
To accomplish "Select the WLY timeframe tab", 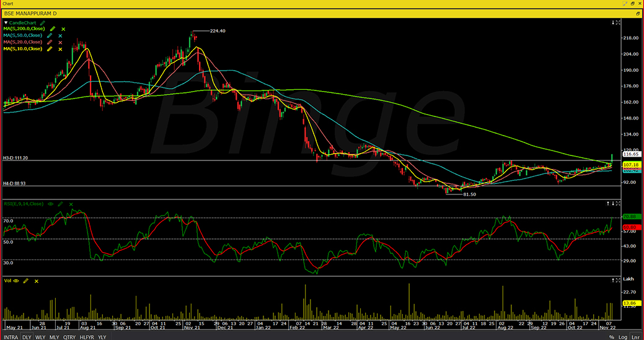I will click(40, 337).
